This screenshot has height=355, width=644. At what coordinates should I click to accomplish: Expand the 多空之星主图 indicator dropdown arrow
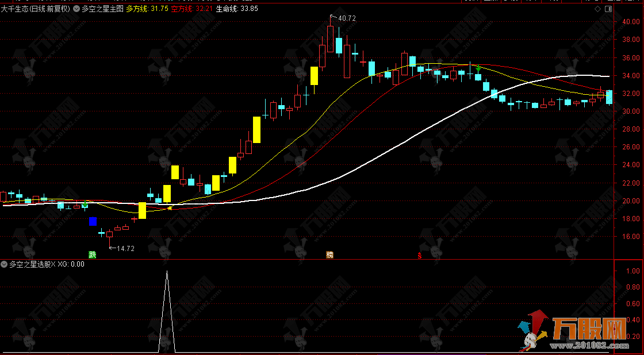[x=76, y=9]
